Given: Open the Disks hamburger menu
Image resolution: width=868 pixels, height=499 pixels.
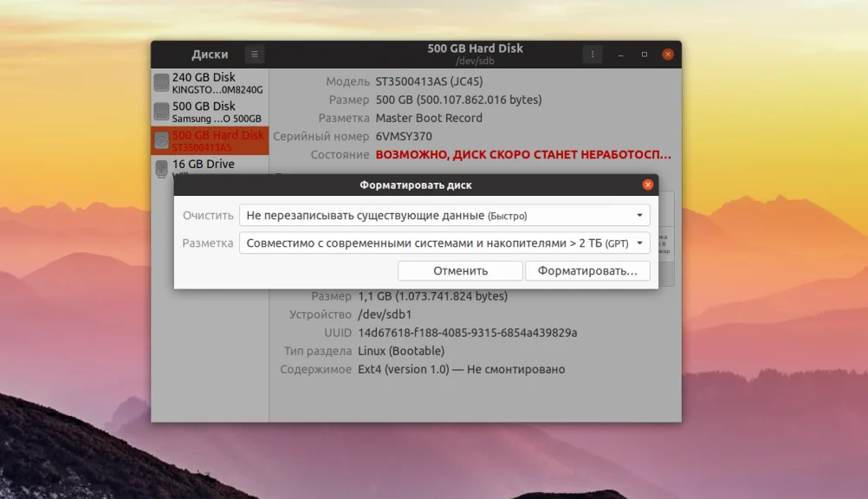Looking at the screenshot, I should (x=255, y=55).
